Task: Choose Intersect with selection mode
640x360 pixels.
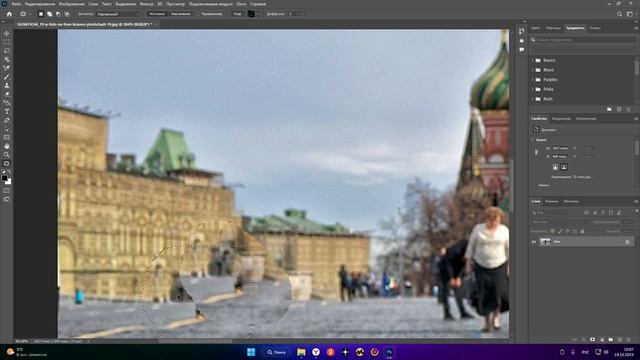Action: click(x=67, y=14)
